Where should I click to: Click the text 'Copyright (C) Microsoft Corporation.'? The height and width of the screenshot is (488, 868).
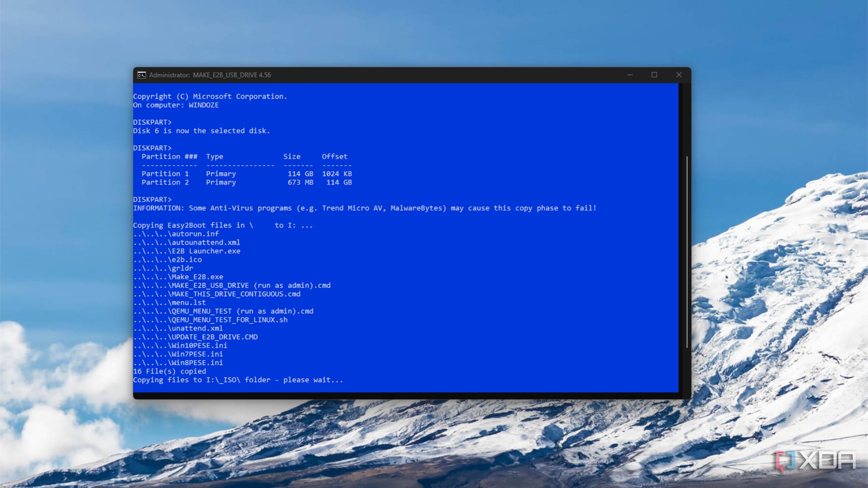click(210, 97)
